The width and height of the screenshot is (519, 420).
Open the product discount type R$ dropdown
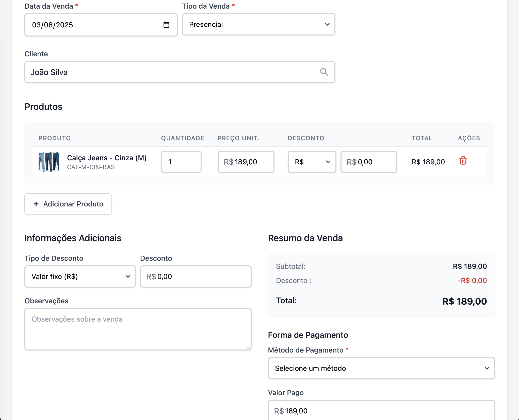pos(312,162)
